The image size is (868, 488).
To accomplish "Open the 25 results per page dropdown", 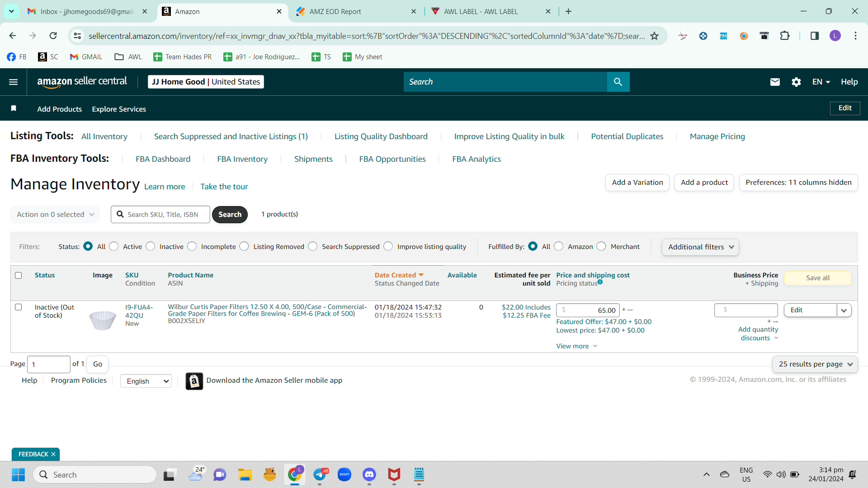I will 815,364.
